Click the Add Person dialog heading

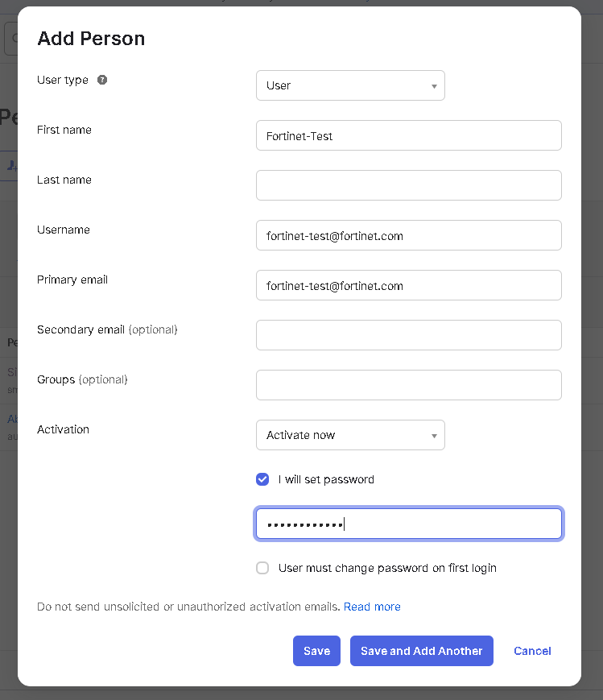click(91, 39)
